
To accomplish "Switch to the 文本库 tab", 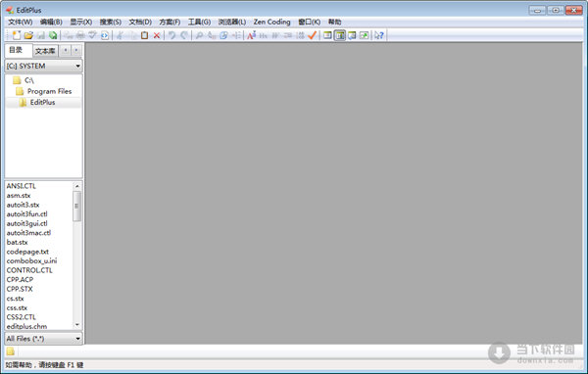I will point(45,51).
